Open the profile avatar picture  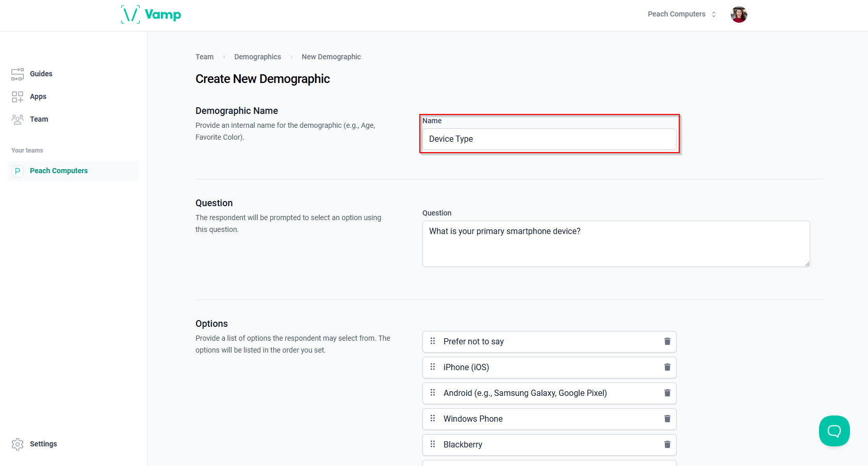click(739, 14)
